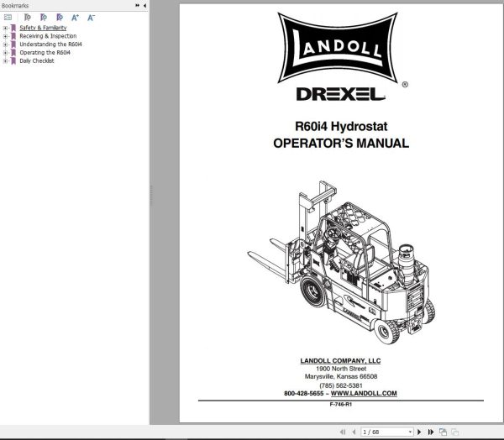Screen dimensions: 504x440
Task: Click the DREXEL logo text
Action: pyautogui.click(x=341, y=94)
